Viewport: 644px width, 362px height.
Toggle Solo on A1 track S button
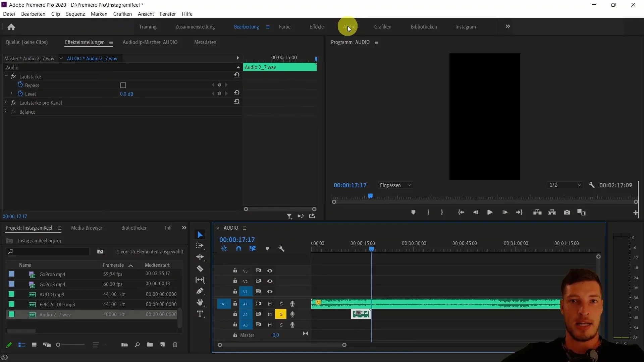pos(281,304)
